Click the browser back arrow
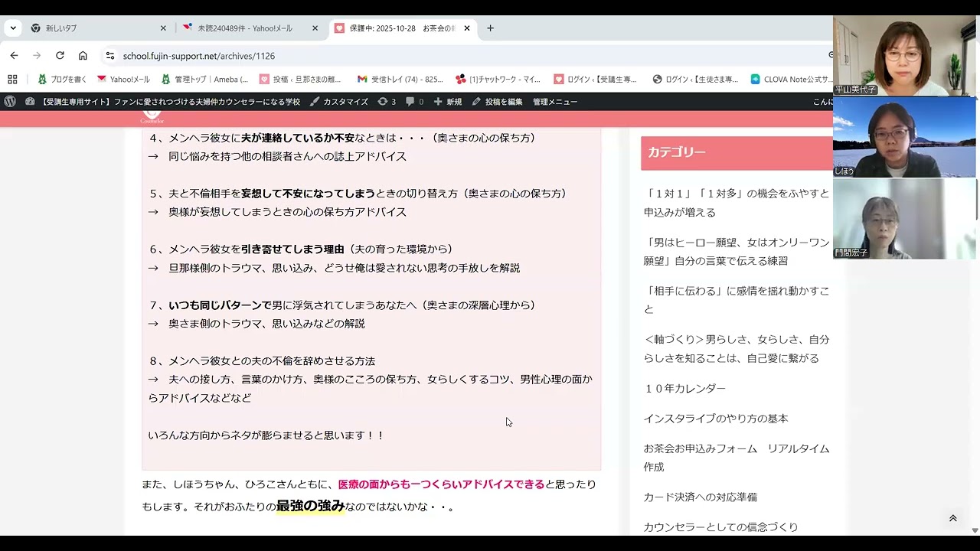Image resolution: width=980 pixels, height=551 pixels. [x=14, y=56]
